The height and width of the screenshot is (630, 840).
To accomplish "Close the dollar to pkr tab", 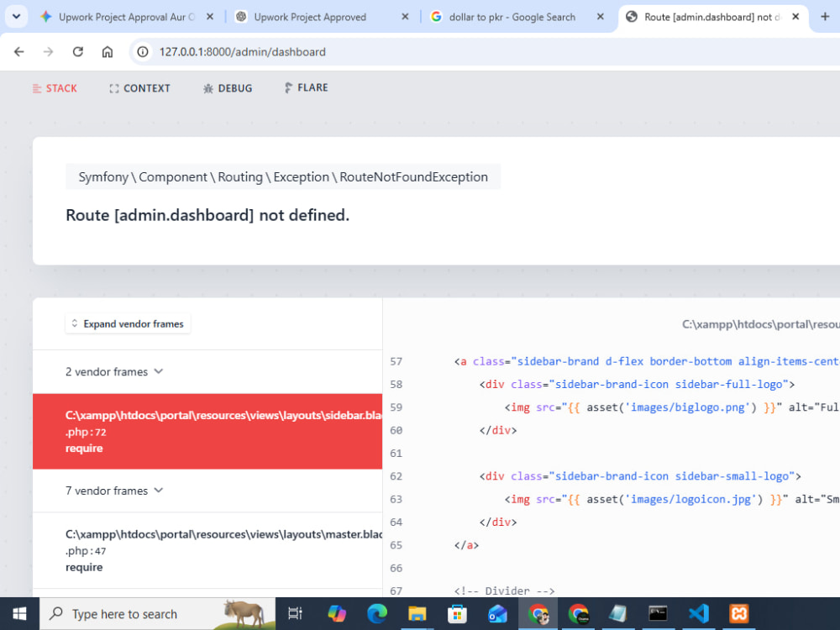I will 600,17.
